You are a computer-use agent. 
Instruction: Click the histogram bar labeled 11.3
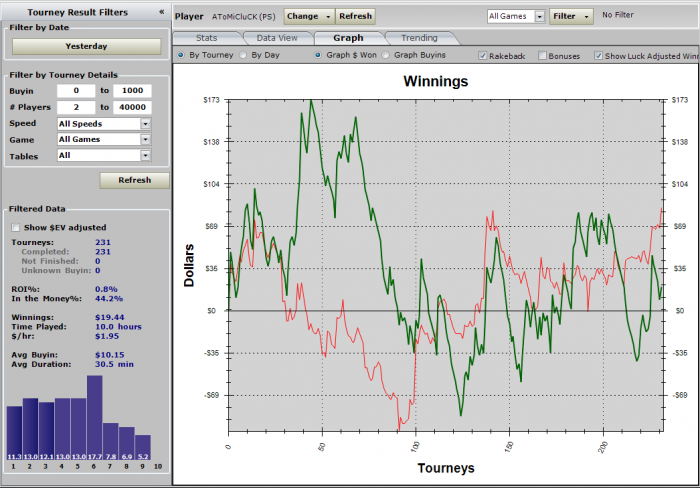[14, 433]
